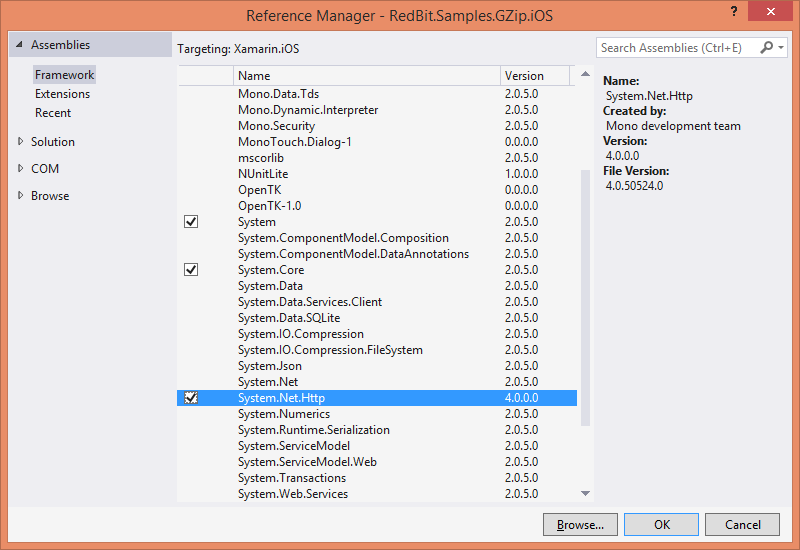Sort list by the Name column header
This screenshot has height=550, width=800.
[x=367, y=76]
